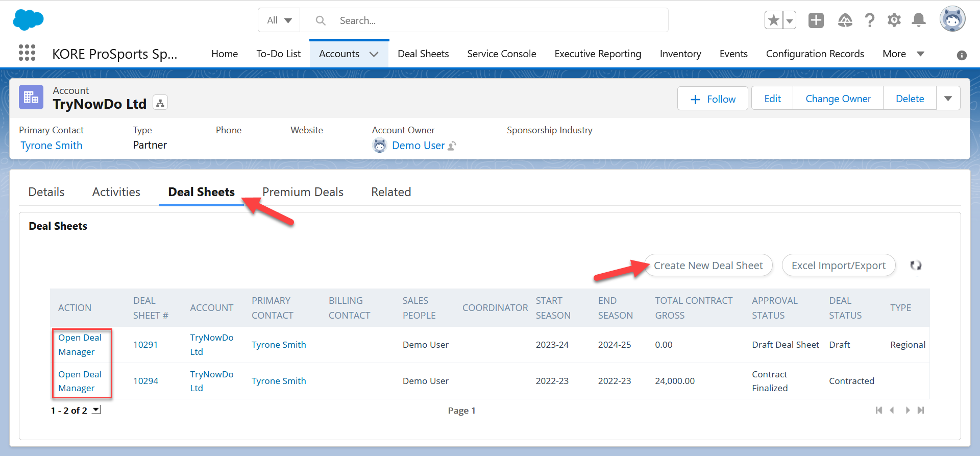Open the Deal Sheets navigation tab

[x=423, y=54]
